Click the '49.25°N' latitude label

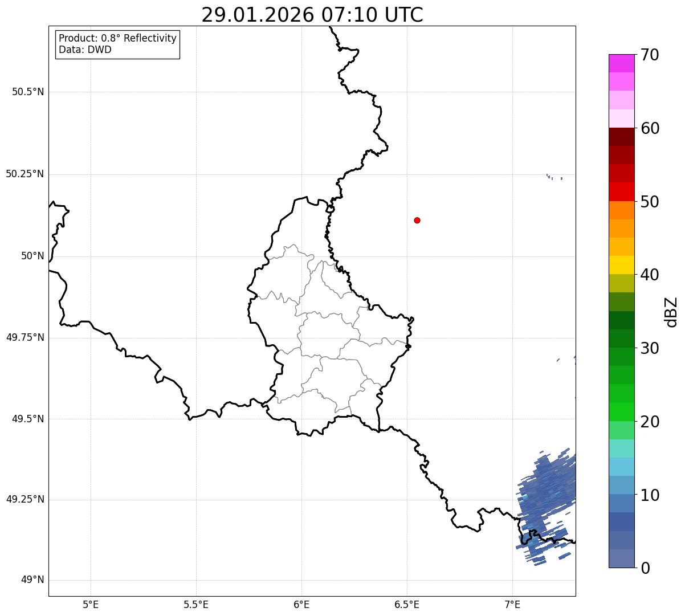[25, 499]
